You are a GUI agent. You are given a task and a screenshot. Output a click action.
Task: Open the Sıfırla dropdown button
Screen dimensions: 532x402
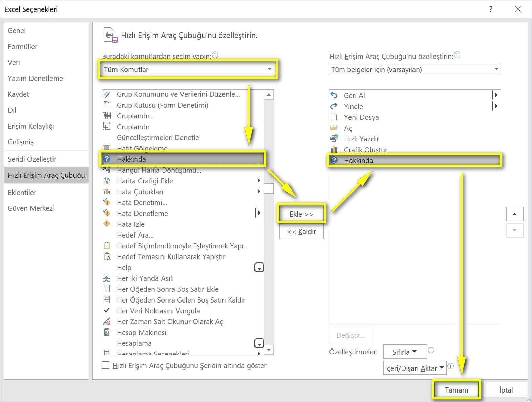(405, 352)
